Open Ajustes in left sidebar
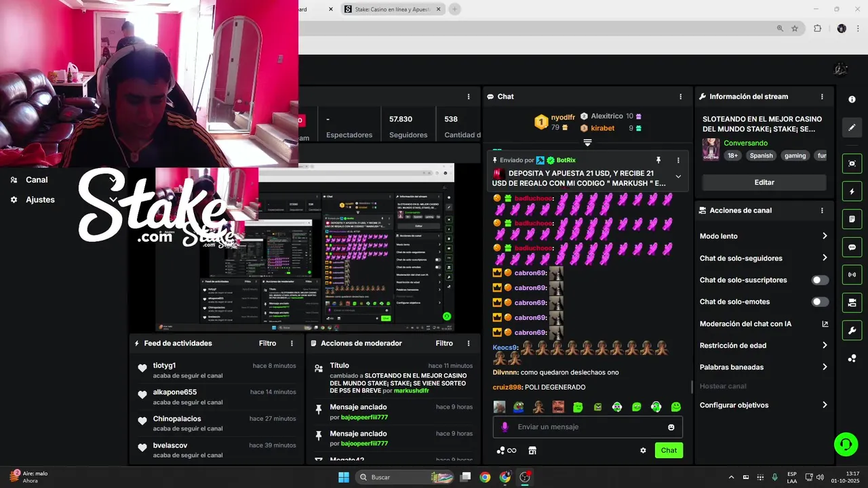Image resolution: width=868 pixels, height=488 pixels. point(40,199)
